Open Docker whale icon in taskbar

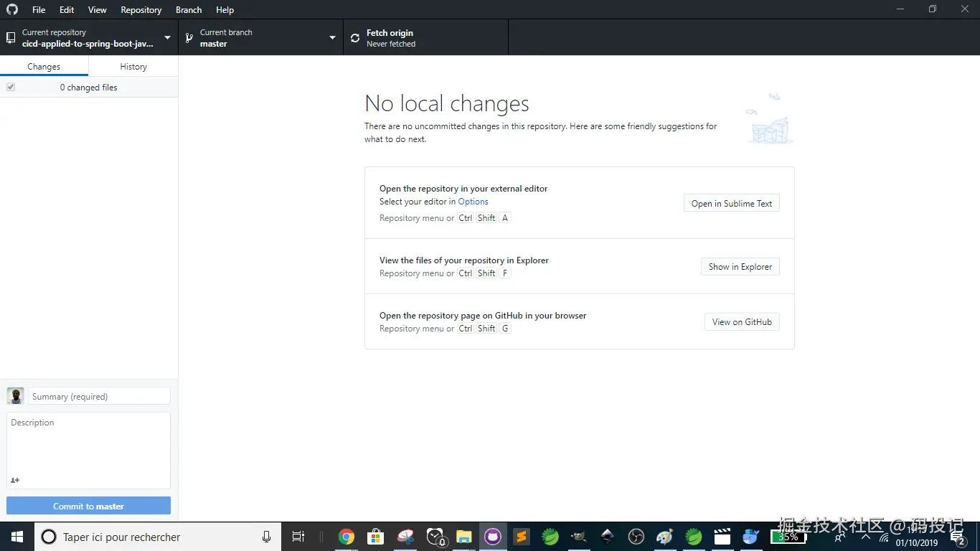click(751, 537)
